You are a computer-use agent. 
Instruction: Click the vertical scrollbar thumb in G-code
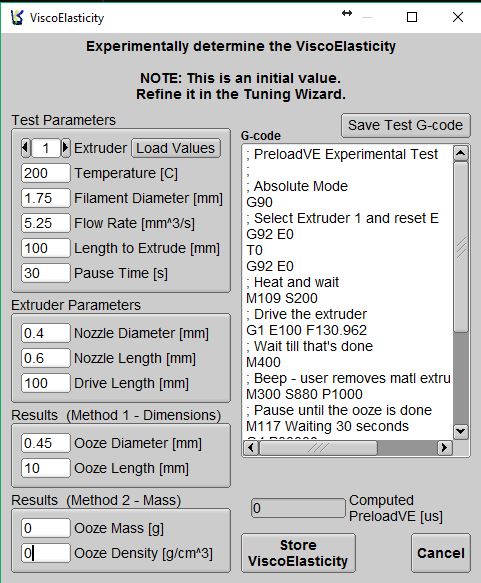click(x=461, y=246)
